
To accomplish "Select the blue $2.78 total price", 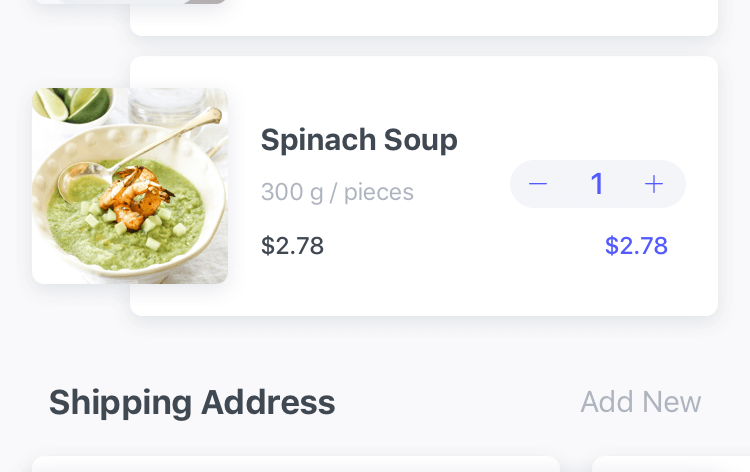I will tap(636, 245).
